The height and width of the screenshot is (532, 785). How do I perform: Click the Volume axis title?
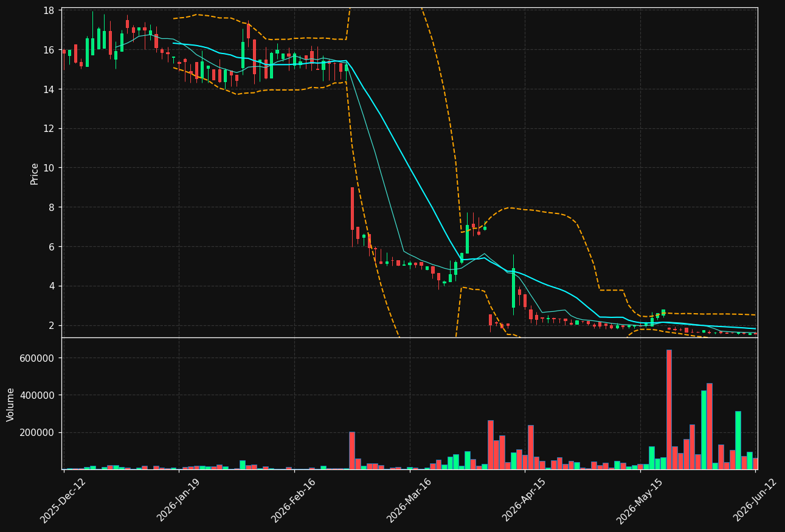[x=10, y=404]
